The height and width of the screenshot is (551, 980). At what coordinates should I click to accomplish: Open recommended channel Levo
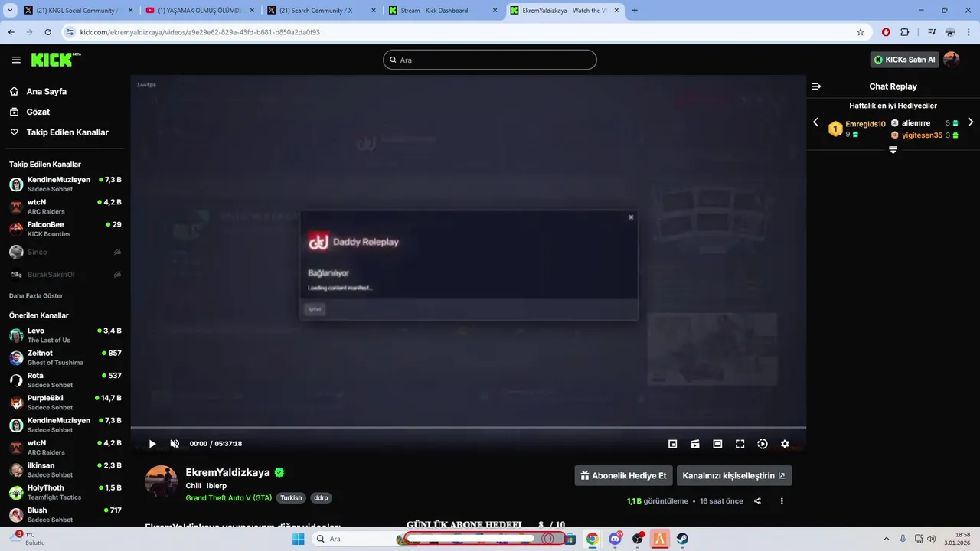tap(65, 335)
